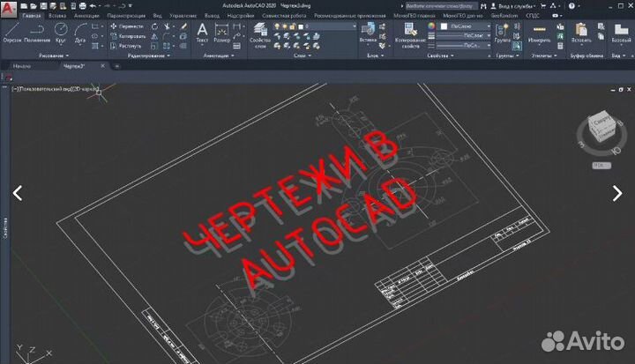The height and width of the screenshot is (364, 635).
Task: Toggle the layer freeze sun icon
Action: click(285, 26)
